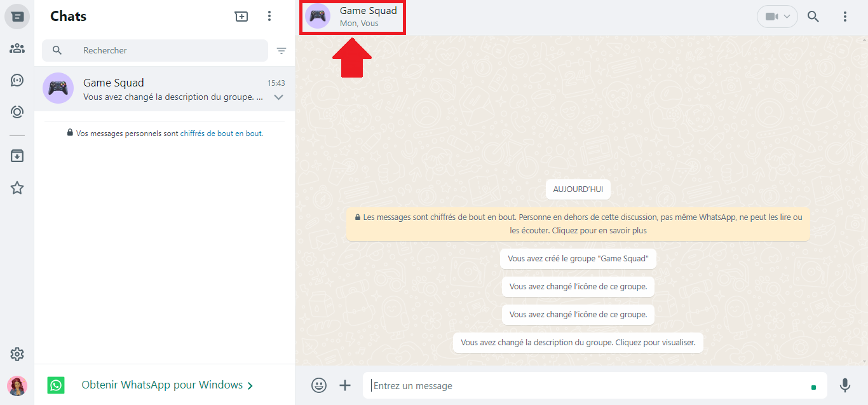Open the emoji picker
The height and width of the screenshot is (405, 868).
tap(319, 385)
